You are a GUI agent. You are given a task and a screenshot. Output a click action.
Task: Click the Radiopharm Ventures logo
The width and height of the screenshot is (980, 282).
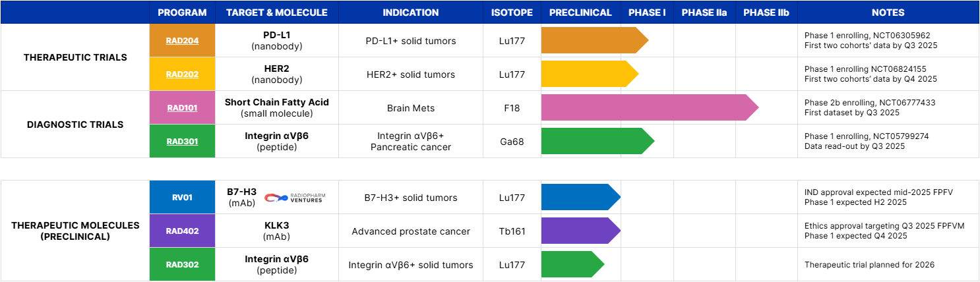(x=295, y=198)
